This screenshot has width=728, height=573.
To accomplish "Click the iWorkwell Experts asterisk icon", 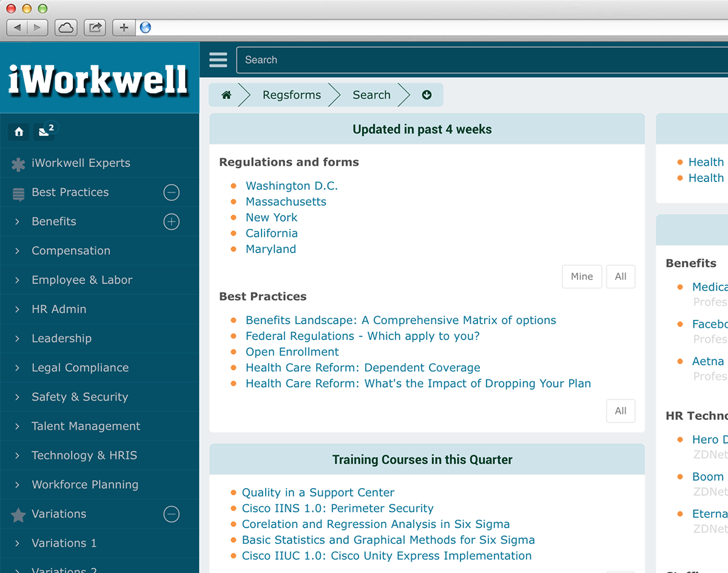I will tap(18, 163).
